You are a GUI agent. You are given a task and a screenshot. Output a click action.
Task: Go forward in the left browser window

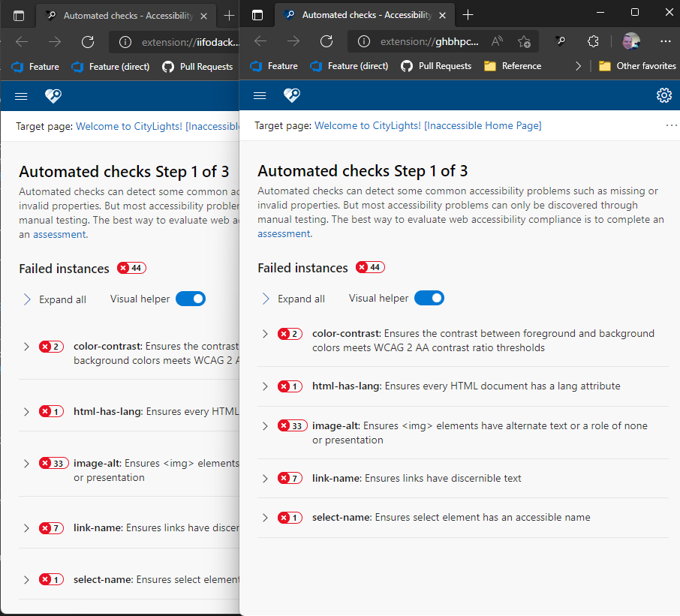55,42
